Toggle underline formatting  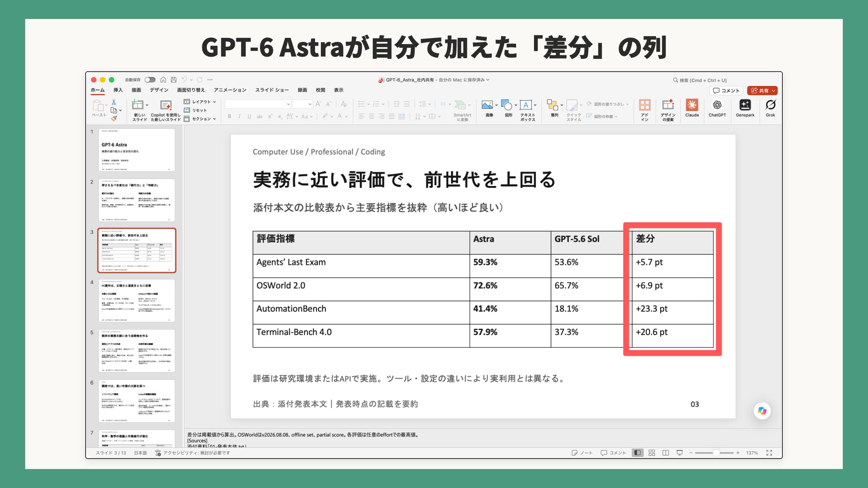[x=249, y=116]
